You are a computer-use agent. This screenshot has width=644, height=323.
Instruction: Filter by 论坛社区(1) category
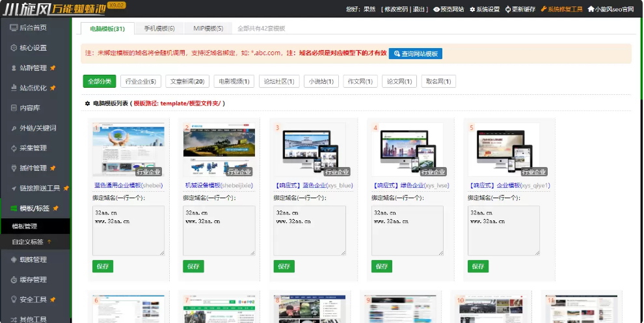[x=279, y=81]
